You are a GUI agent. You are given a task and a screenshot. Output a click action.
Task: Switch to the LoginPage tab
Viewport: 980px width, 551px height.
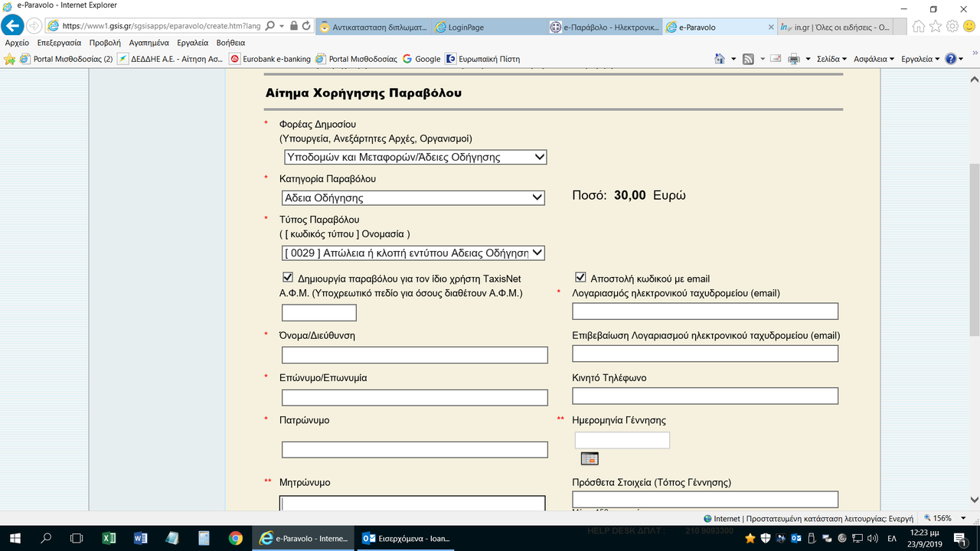click(488, 27)
